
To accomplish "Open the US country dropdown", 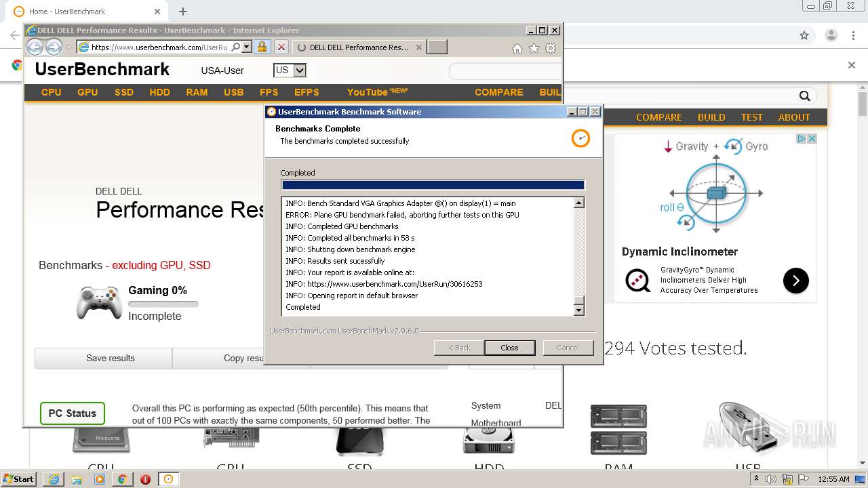I will point(290,70).
